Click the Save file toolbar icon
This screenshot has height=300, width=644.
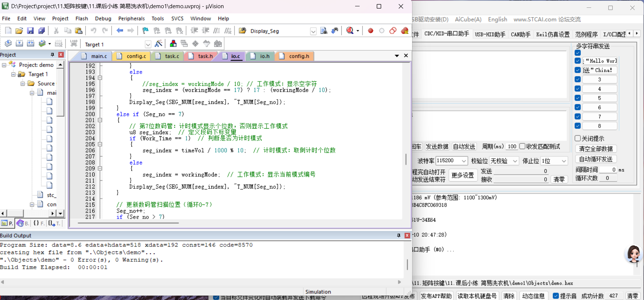tap(31, 31)
